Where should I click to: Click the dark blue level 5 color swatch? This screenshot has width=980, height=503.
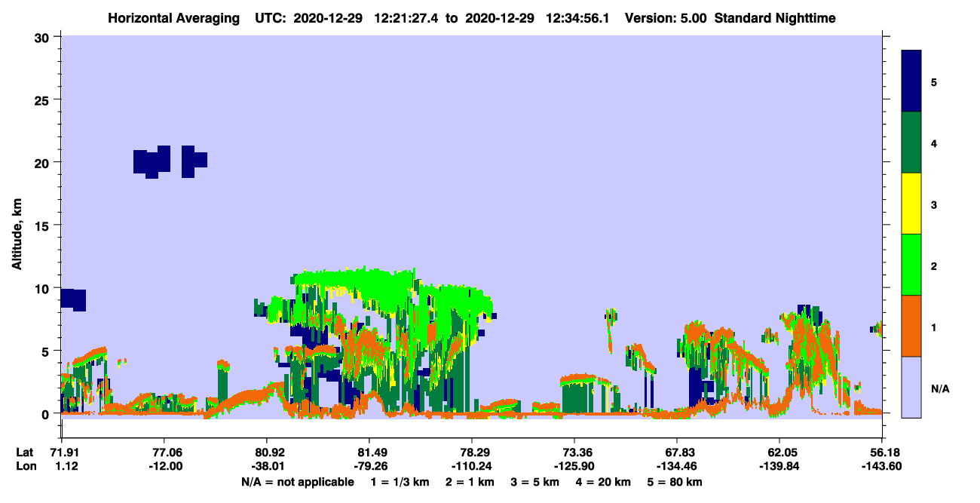911,81
